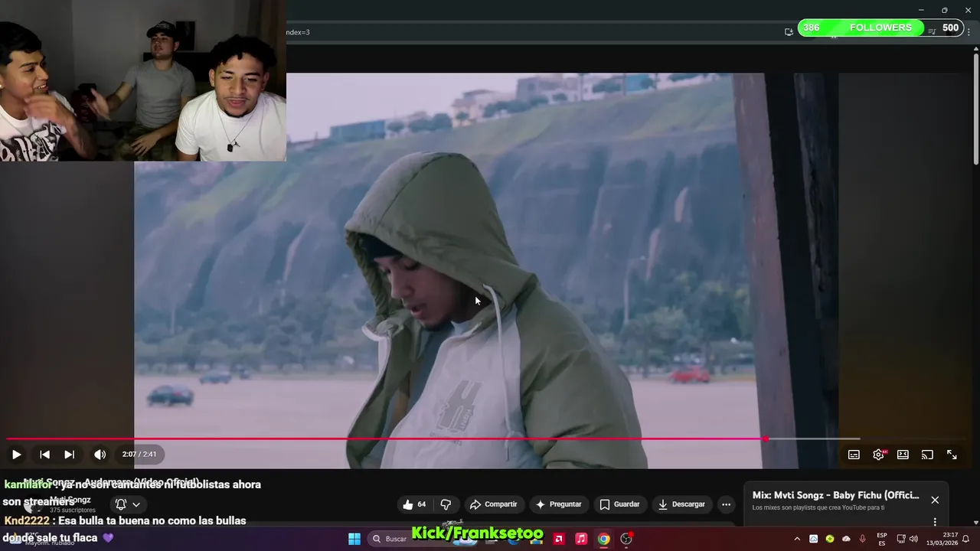Click the green NVIDIA tray icon
The height and width of the screenshot is (551, 980).
pos(830,539)
